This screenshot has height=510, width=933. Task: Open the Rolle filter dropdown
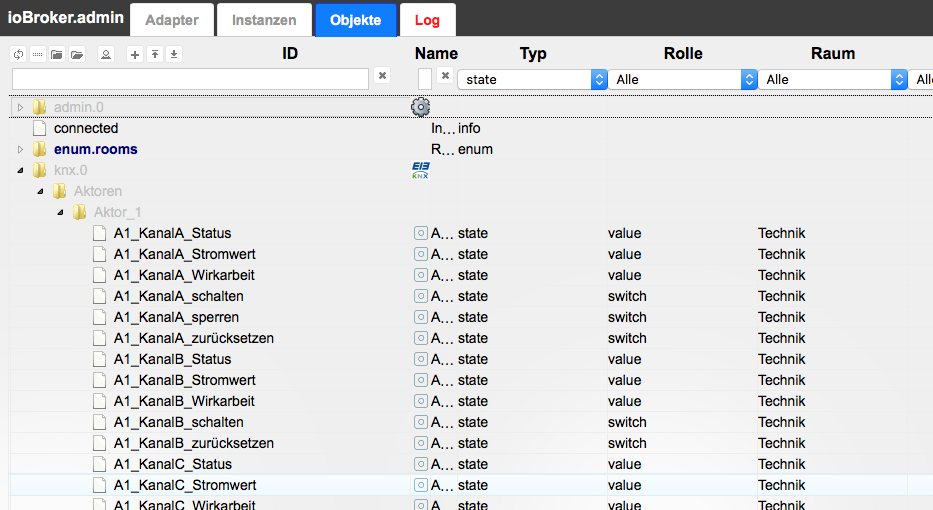coord(683,79)
